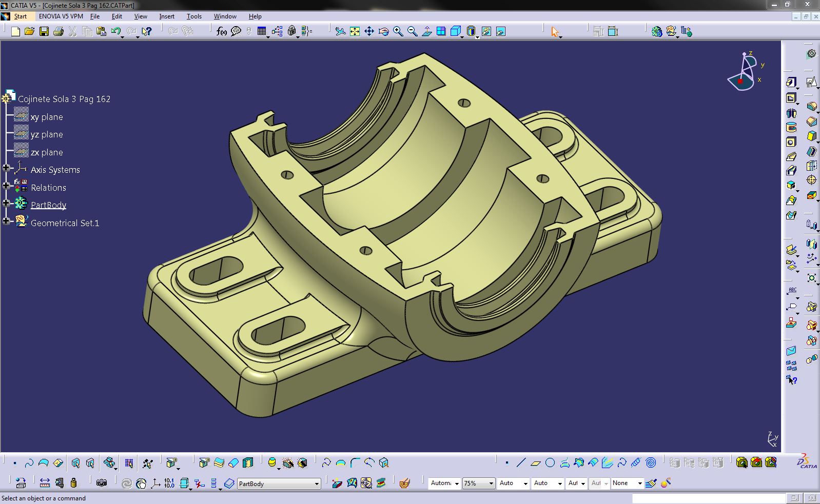Click the Cut icon scissors

coord(72,32)
